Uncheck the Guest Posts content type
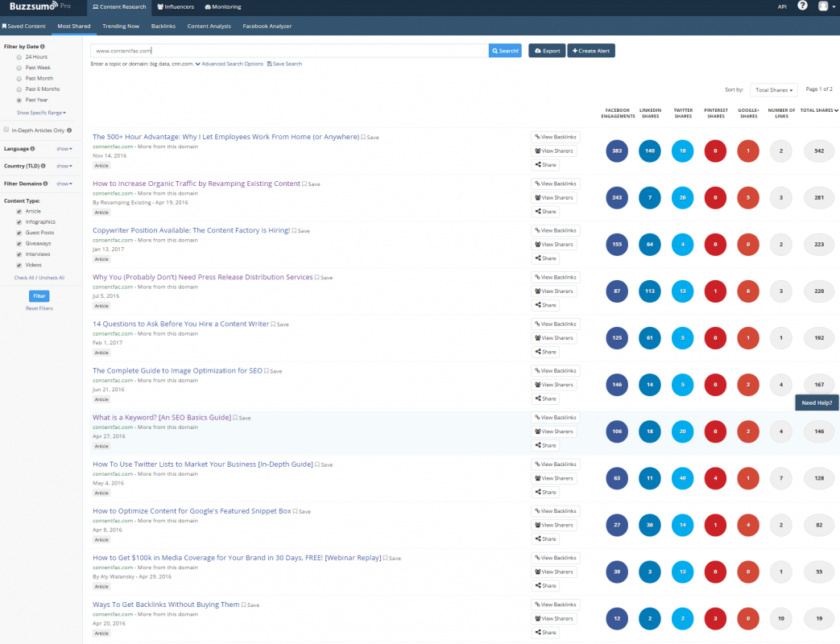840x644 pixels. point(19,233)
